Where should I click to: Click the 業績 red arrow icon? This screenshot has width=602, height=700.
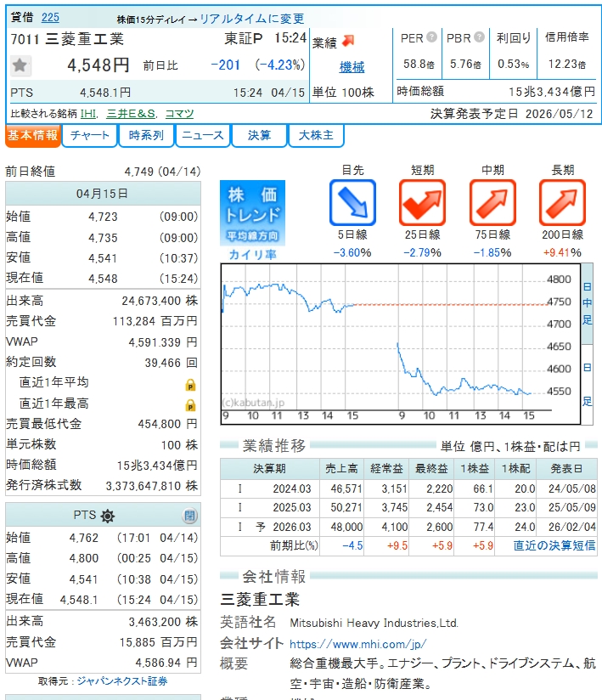pos(348,42)
